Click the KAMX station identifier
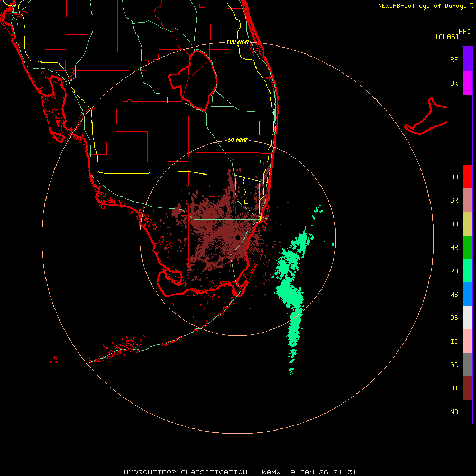The image size is (476, 476). 271,472
